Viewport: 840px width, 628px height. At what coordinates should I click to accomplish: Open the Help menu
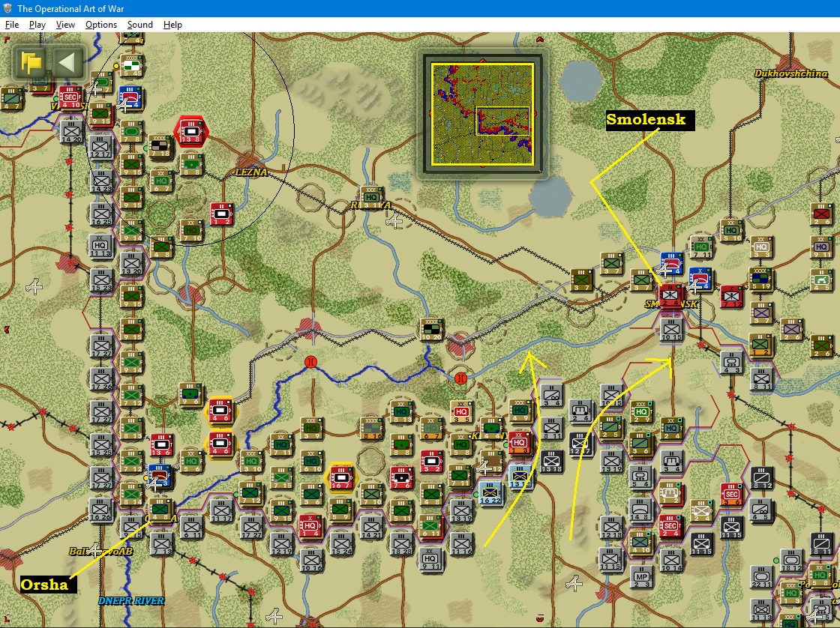tap(172, 25)
